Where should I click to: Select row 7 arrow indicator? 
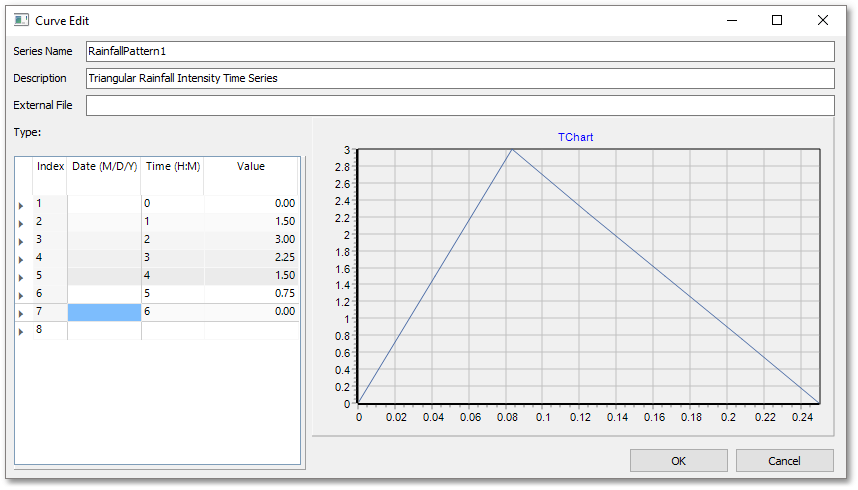(21, 314)
